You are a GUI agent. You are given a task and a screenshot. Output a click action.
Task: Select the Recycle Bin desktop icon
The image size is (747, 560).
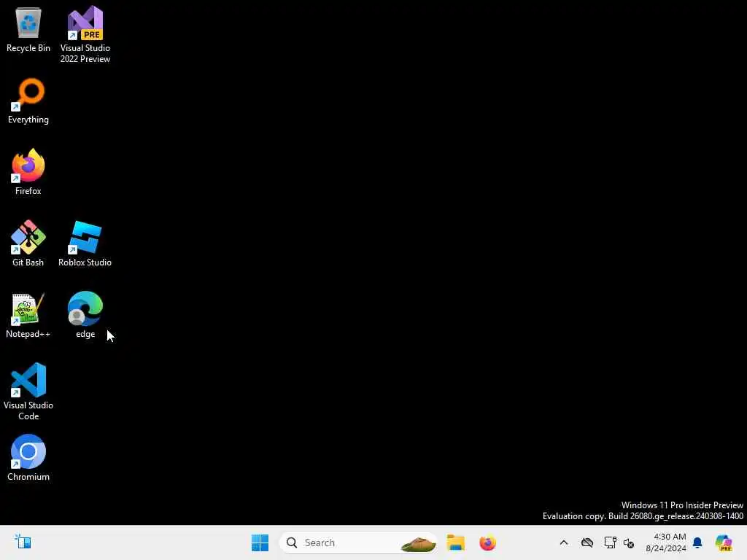[x=28, y=30]
